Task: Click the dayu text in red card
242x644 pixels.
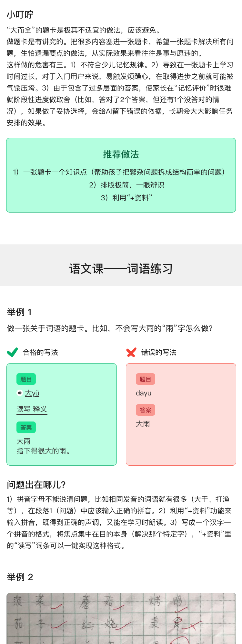Action: 144,393
